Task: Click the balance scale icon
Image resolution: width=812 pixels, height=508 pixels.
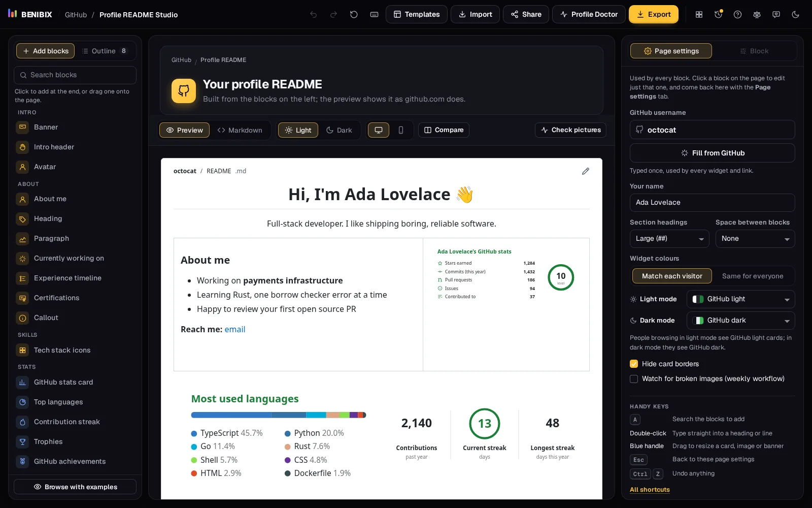Action: 757,15
